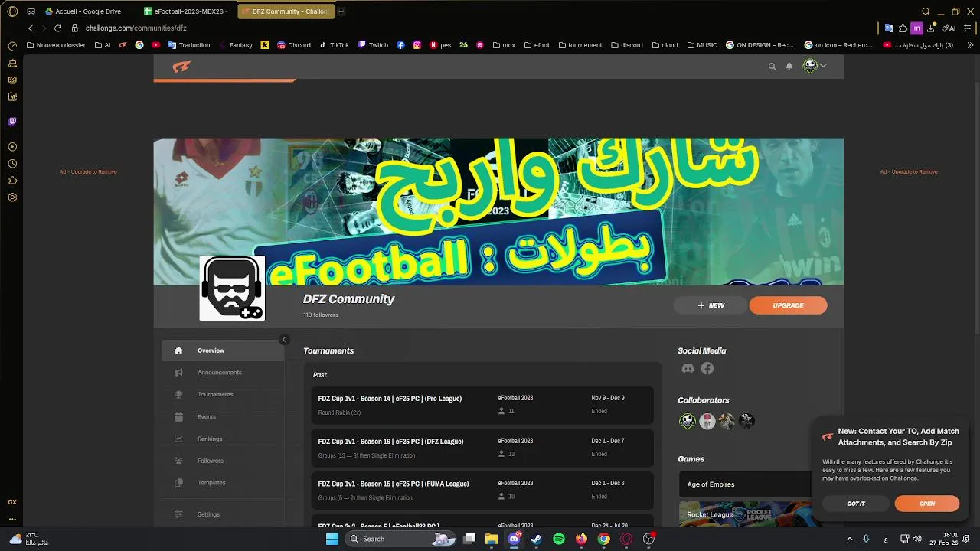Screen dimensions: 980x551
Task: Click the NEW tournament button
Action: point(710,305)
